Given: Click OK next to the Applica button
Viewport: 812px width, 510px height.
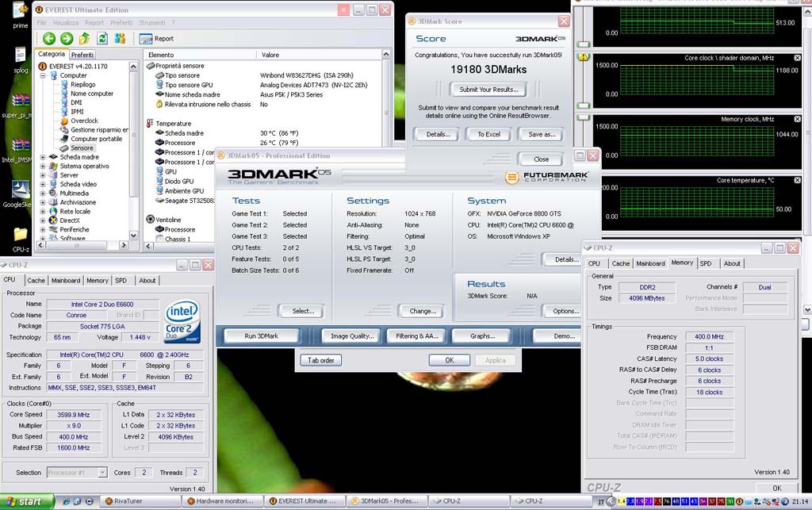Looking at the screenshot, I should (x=450, y=360).
